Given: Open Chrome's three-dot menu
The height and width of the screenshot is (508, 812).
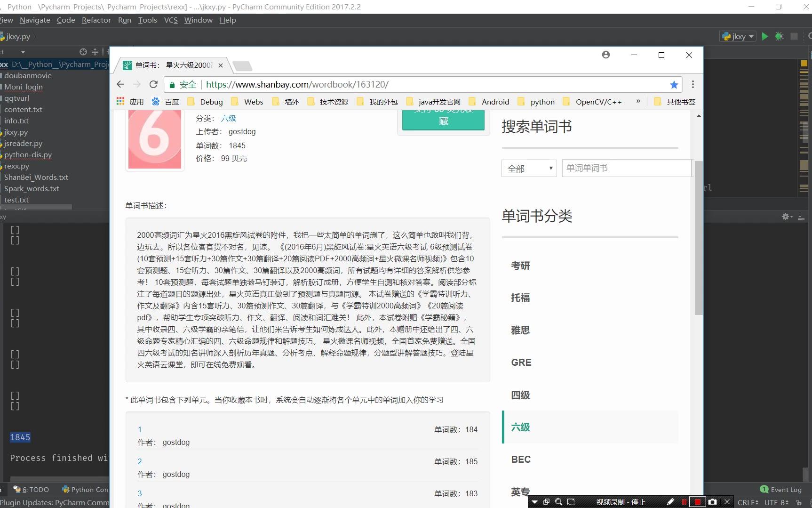Looking at the screenshot, I should [x=693, y=84].
